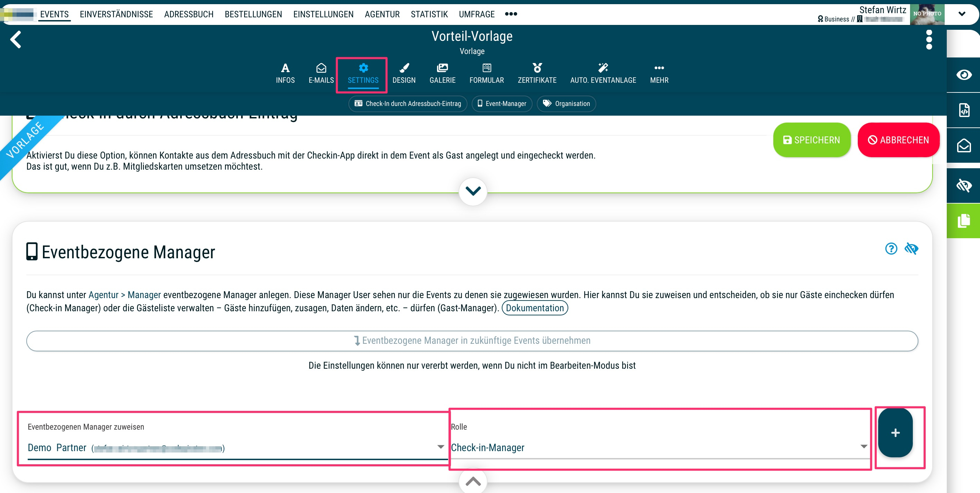Click the envelope icon in right sidebar
Viewport: 980px width, 493px height.
click(964, 146)
